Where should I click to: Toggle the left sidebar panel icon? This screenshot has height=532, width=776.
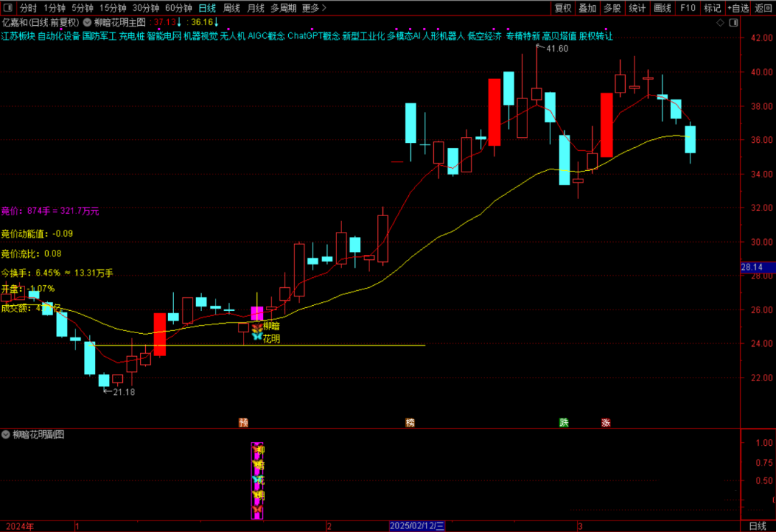pos(8,8)
